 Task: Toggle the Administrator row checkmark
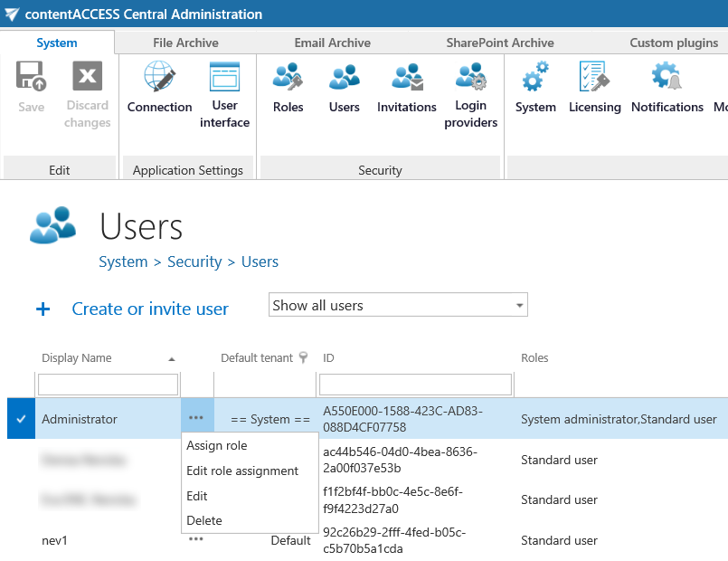point(21,419)
